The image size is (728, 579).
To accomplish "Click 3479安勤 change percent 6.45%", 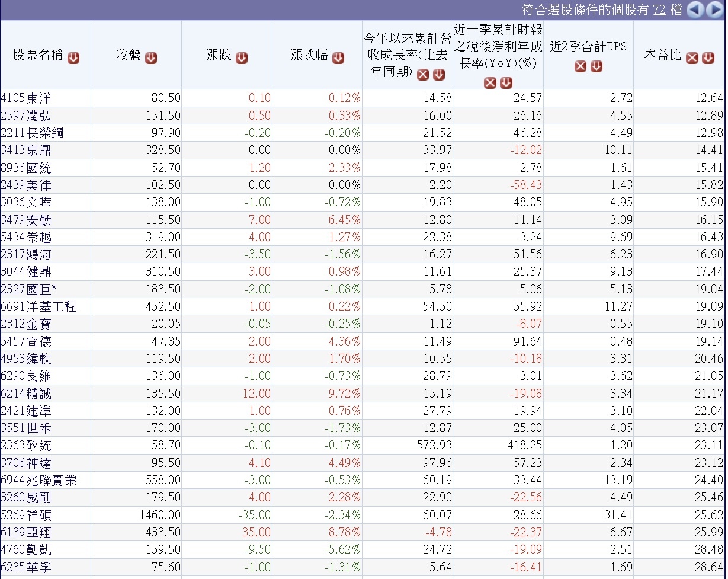I will pyautogui.click(x=345, y=220).
